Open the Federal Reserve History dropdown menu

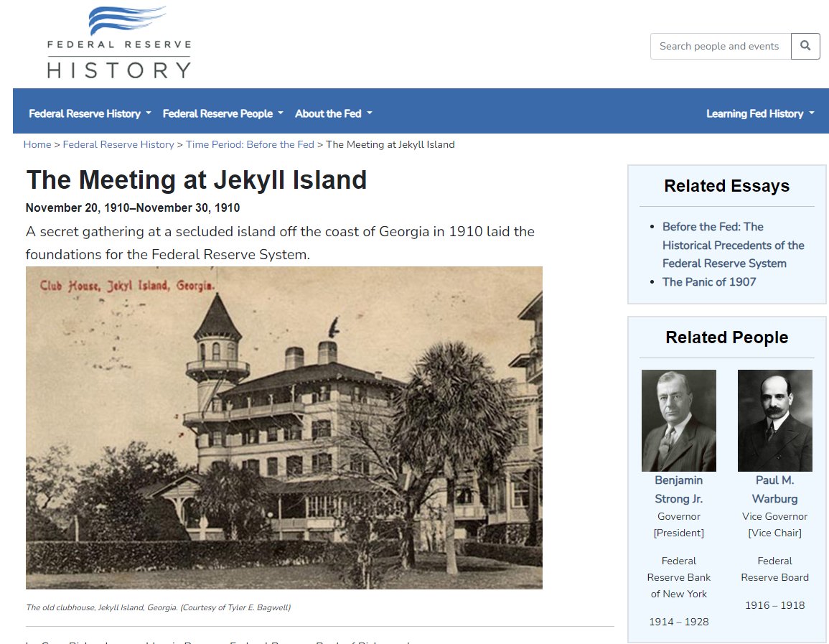90,113
